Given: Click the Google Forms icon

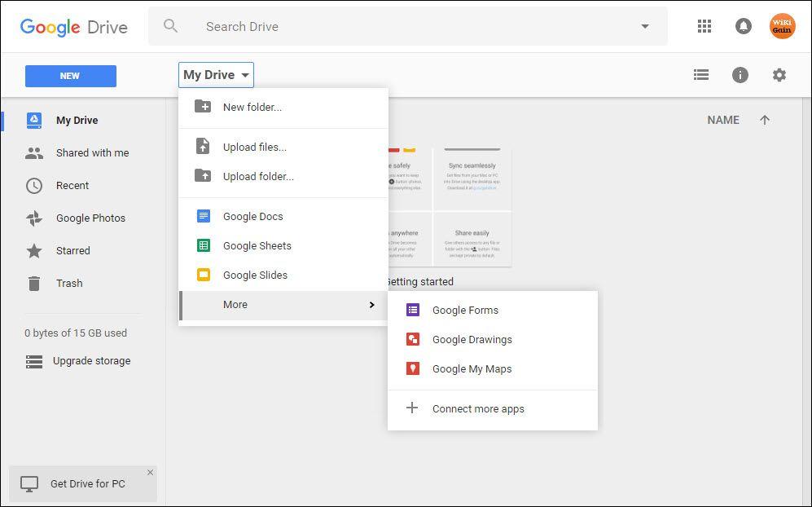Looking at the screenshot, I should click(x=413, y=310).
